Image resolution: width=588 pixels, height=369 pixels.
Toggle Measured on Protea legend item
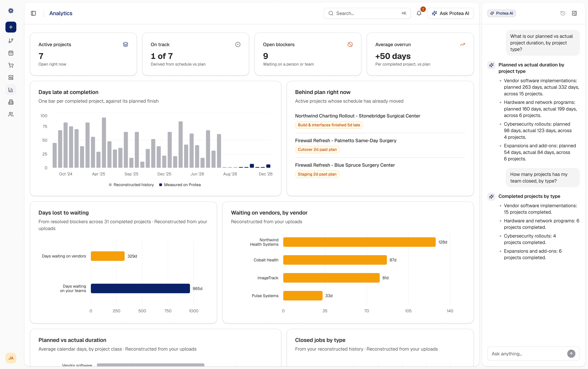(180, 185)
